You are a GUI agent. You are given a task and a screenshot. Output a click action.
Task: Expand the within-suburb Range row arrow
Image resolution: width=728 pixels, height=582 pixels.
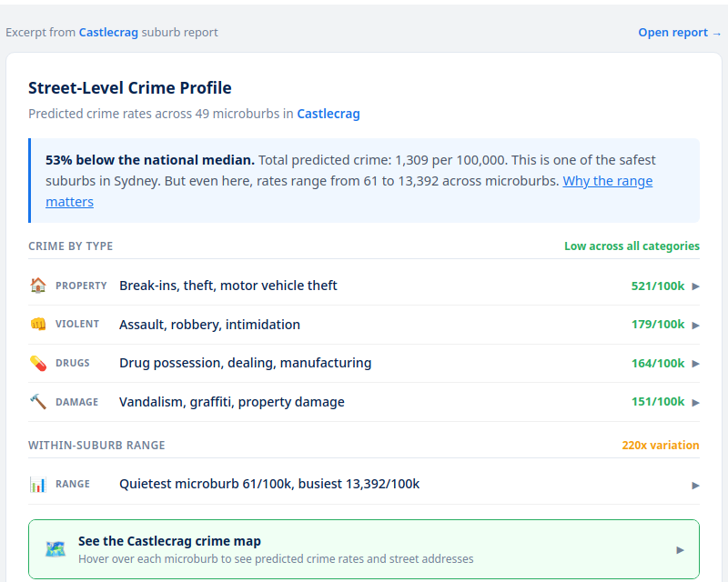point(695,486)
